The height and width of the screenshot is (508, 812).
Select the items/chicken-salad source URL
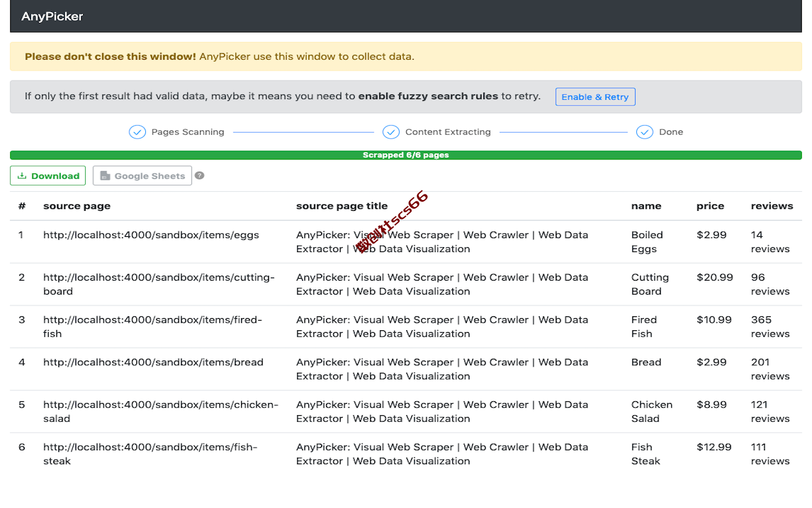click(x=161, y=411)
